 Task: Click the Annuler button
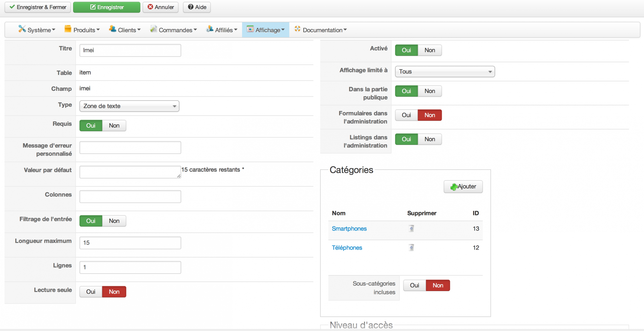pyautogui.click(x=160, y=7)
